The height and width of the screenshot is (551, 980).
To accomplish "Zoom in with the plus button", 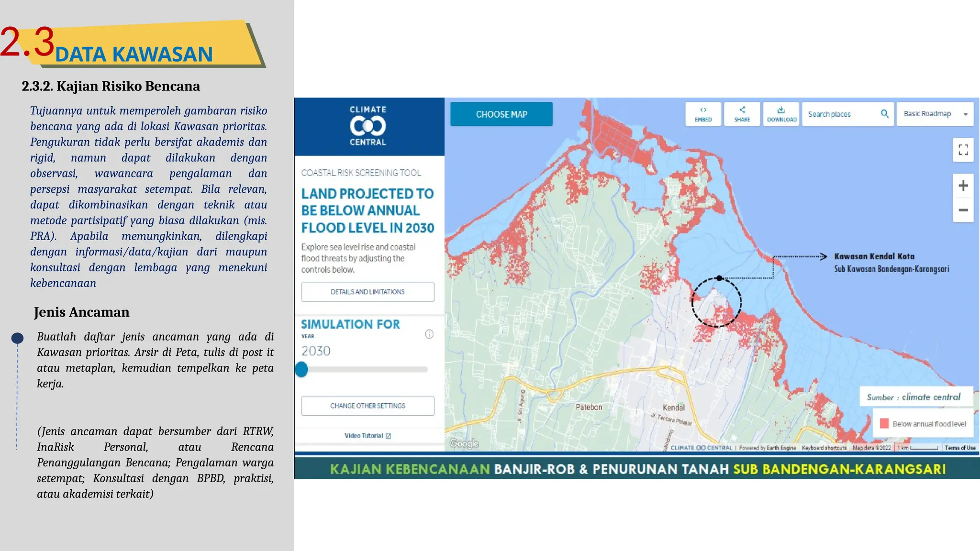I will pos(963,186).
